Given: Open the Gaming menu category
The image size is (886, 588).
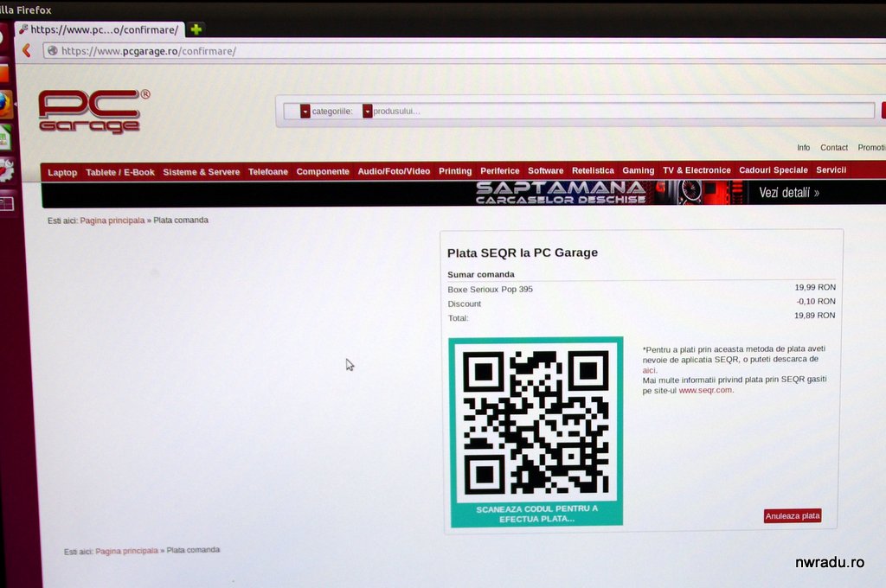Looking at the screenshot, I should [638, 170].
